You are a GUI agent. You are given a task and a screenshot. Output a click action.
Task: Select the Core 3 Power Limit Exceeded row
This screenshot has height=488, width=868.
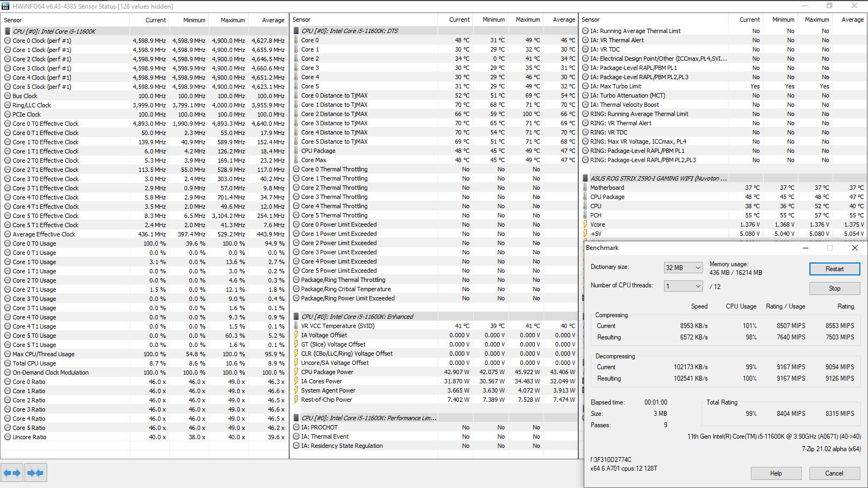point(434,252)
